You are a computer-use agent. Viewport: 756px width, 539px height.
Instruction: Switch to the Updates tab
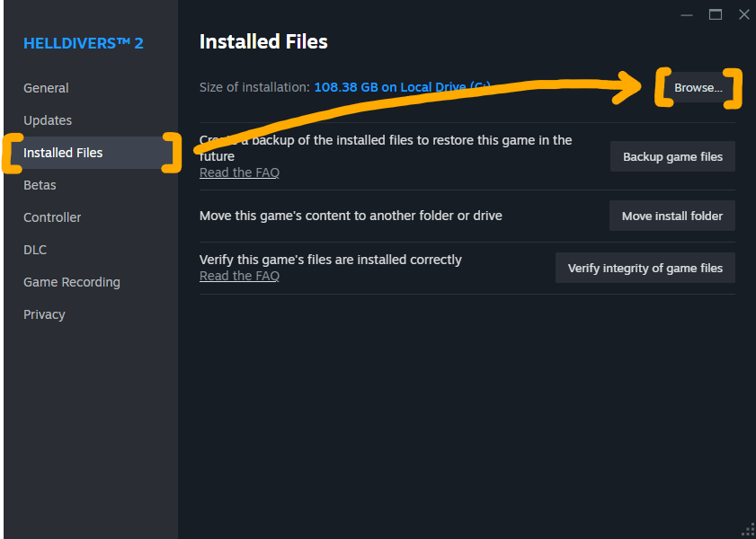[48, 120]
